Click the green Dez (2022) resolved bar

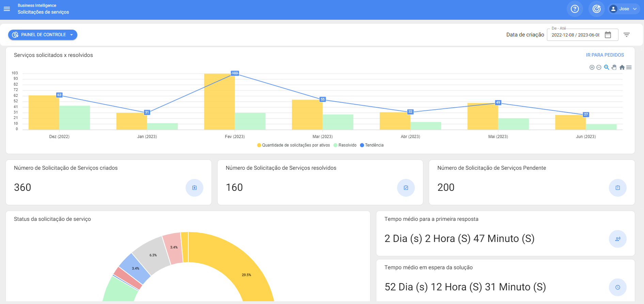[75, 118]
